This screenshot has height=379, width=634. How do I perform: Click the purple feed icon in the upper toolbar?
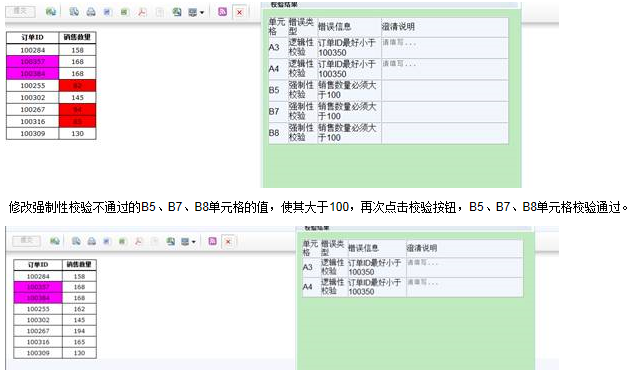coord(222,12)
